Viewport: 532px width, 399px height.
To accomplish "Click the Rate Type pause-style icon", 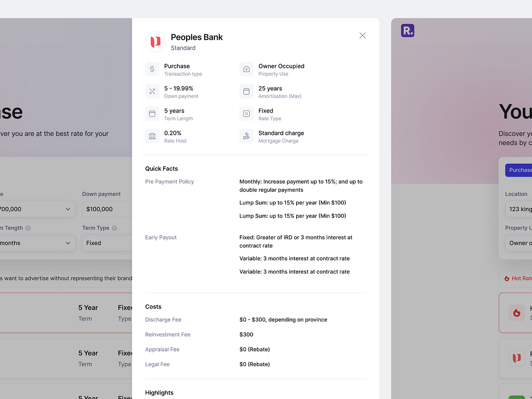I will [x=246, y=113].
